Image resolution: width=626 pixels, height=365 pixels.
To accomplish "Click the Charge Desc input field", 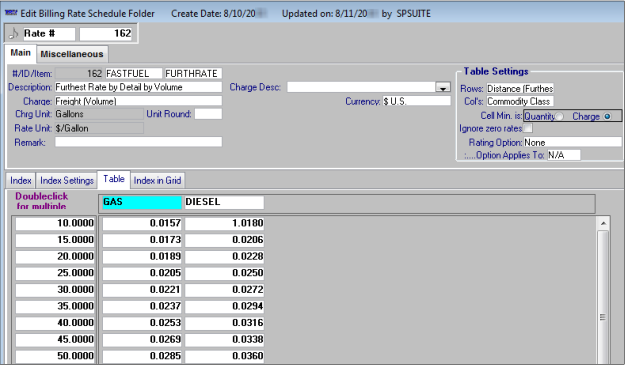I will pos(361,87).
